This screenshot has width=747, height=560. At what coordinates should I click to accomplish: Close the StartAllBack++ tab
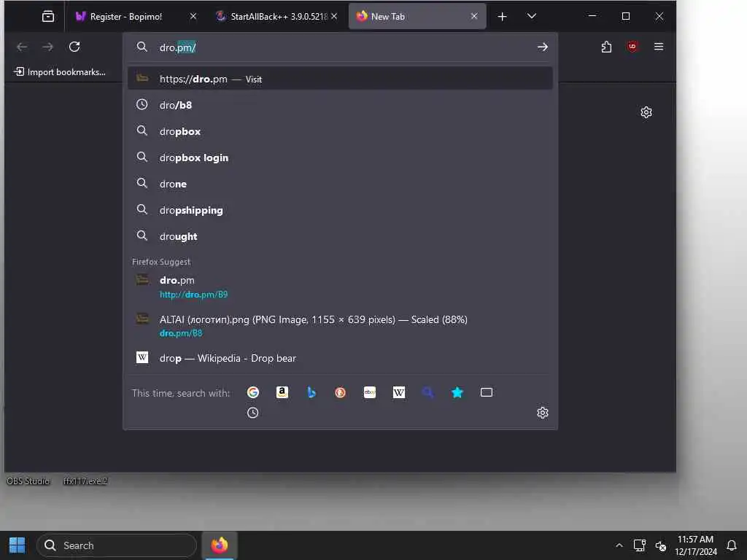pos(334,16)
